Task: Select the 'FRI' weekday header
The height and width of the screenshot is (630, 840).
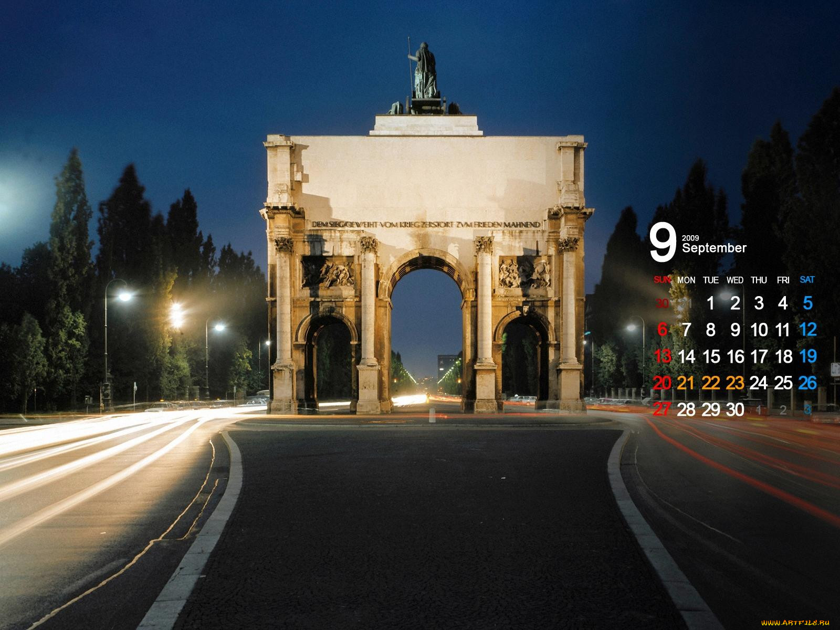Action: click(x=783, y=280)
